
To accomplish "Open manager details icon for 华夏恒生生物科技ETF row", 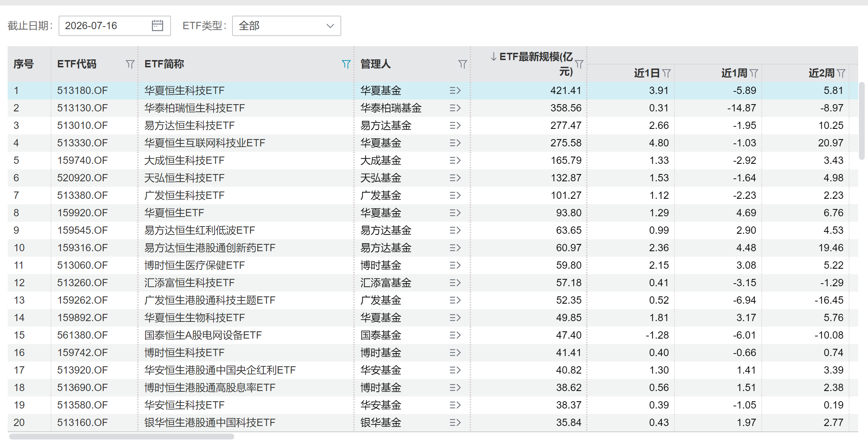I will point(455,317).
